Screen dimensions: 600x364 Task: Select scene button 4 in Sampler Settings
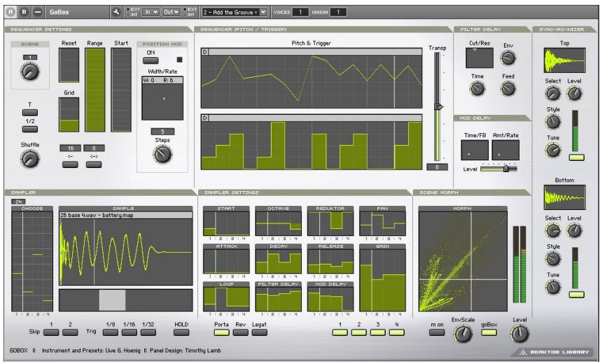click(397, 332)
